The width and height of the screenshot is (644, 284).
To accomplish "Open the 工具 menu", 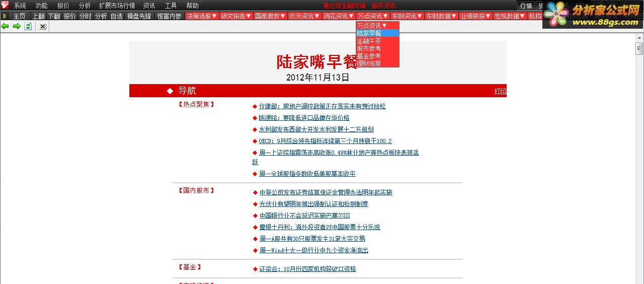I will click(171, 6).
